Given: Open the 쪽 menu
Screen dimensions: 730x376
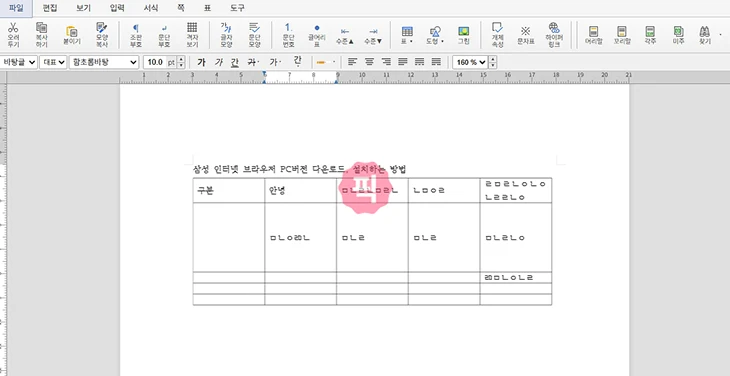Looking at the screenshot, I should click(181, 8).
